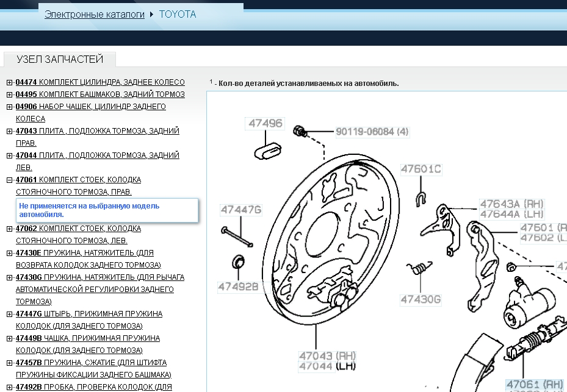Collapse the 47061 parking brake strut node
Viewport: 567px width, 392px height.
tap(9, 180)
